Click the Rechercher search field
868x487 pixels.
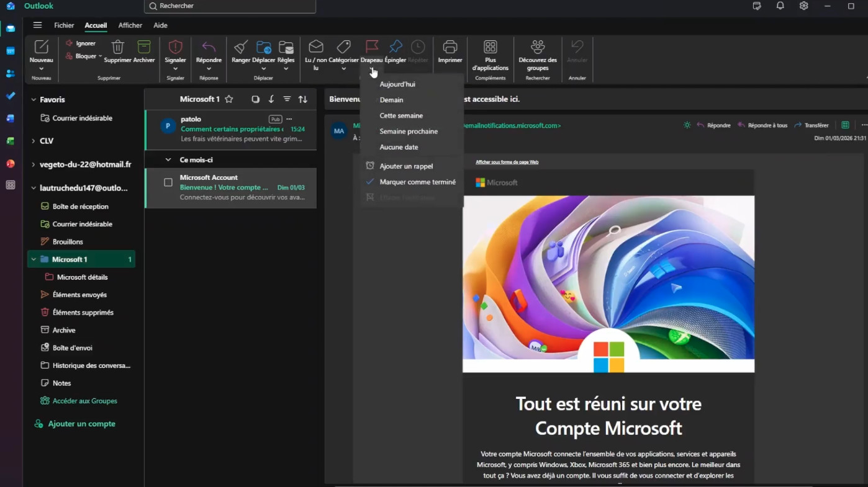pos(230,6)
